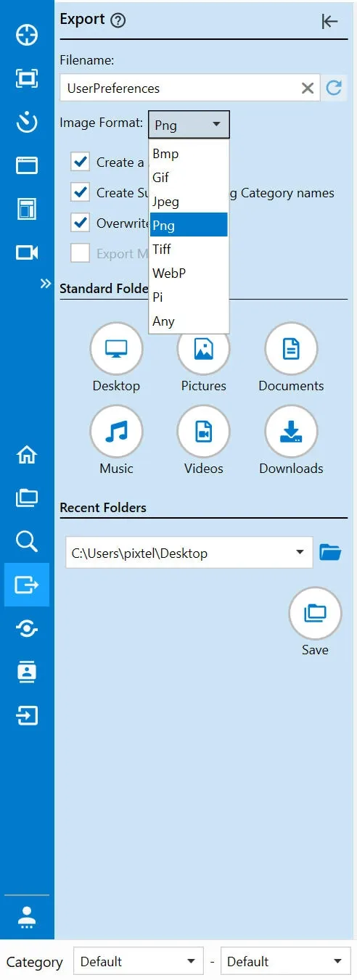The image size is (357, 980).
Task: Click the Save button
Action: point(315,613)
